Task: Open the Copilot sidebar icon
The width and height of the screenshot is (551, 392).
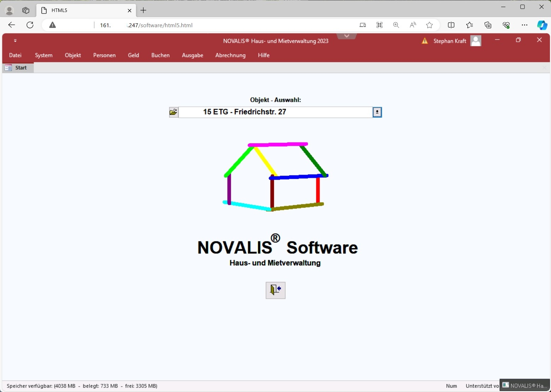Action: coord(542,25)
